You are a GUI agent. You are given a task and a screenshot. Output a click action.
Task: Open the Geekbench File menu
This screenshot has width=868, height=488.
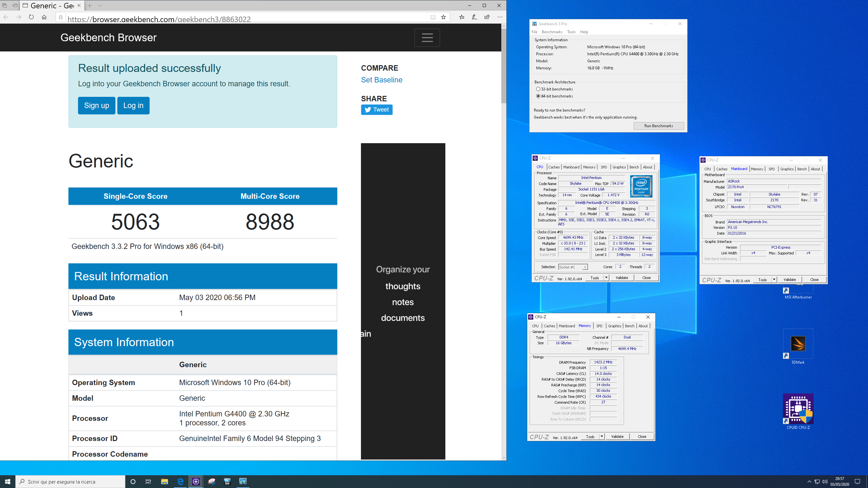coord(535,32)
